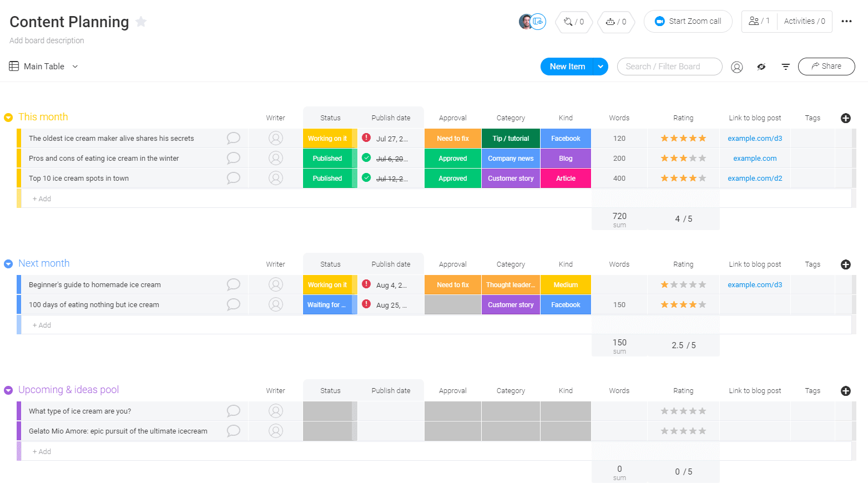Open the example.com link for "Pros and cons" post
This screenshot has width=868, height=489.
[755, 158]
